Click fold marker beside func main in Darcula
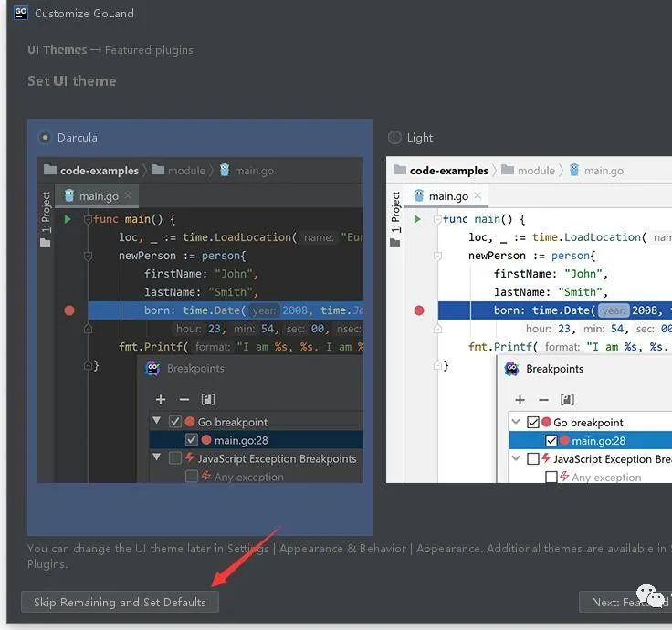The width and height of the screenshot is (672, 630). [x=88, y=219]
